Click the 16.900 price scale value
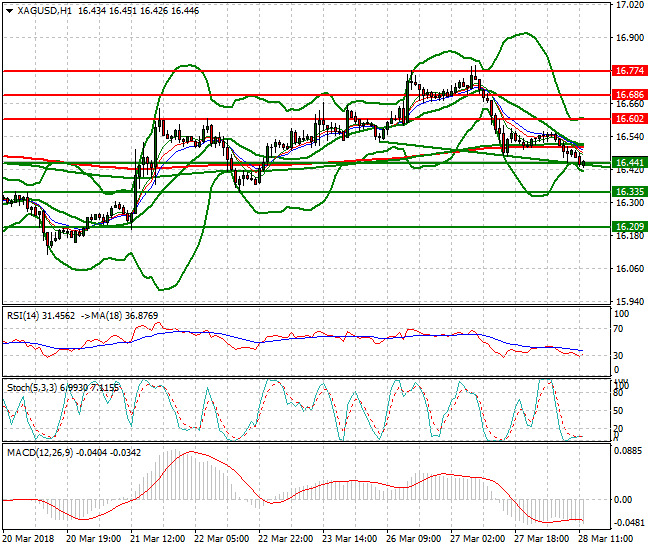Image resolution: width=650 pixels, height=550 pixels. pyautogui.click(x=630, y=38)
